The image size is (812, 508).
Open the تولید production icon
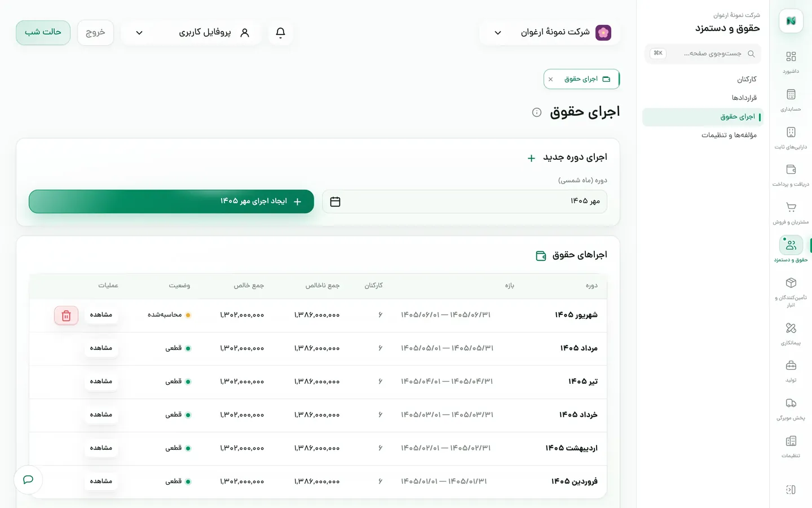pyautogui.click(x=791, y=365)
